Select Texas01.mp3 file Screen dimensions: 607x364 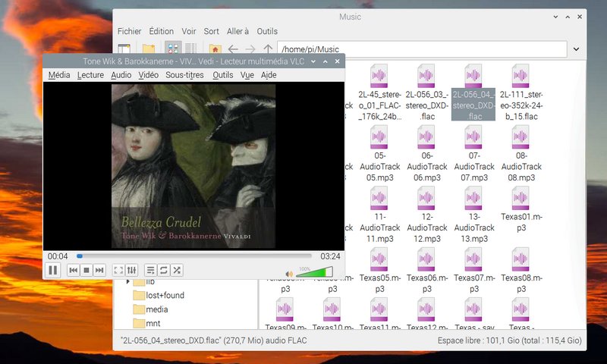pyautogui.click(x=521, y=209)
